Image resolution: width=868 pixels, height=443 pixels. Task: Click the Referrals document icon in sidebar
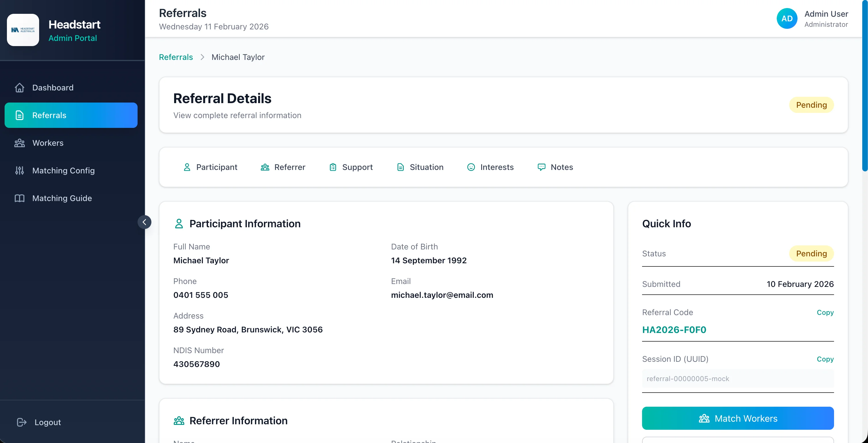pyautogui.click(x=20, y=115)
